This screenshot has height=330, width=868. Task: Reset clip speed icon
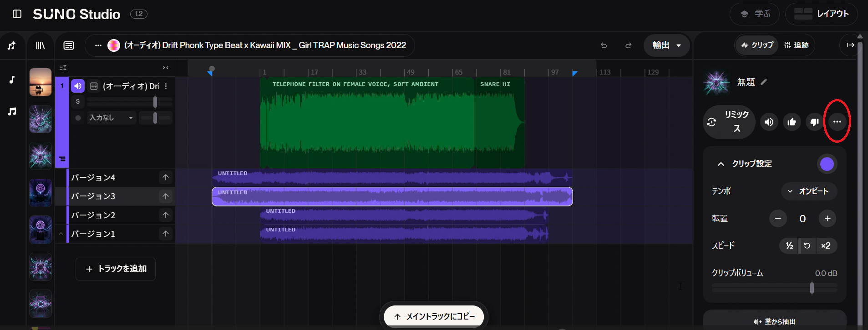pos(807,246)
